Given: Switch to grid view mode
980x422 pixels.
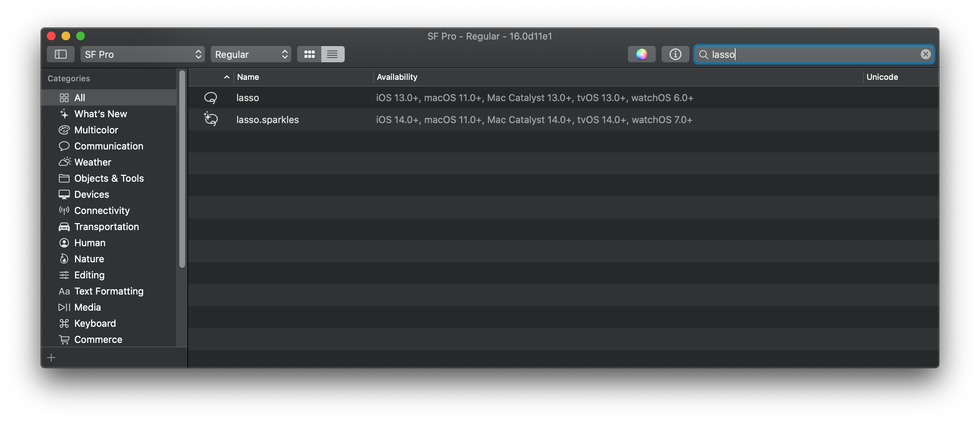Looking at the screenshot, I should click(x=309, y=54).
